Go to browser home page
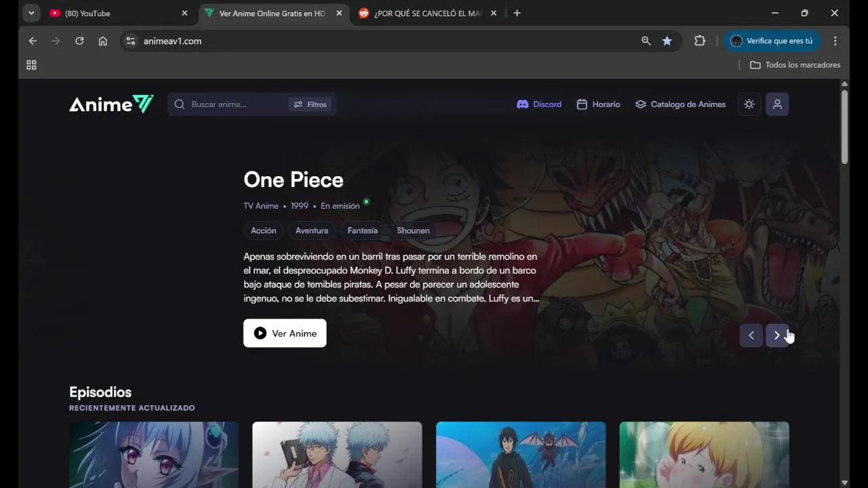The height and width of the screenshot is (488, 868). pyautogui.click(x=102, y=41)
